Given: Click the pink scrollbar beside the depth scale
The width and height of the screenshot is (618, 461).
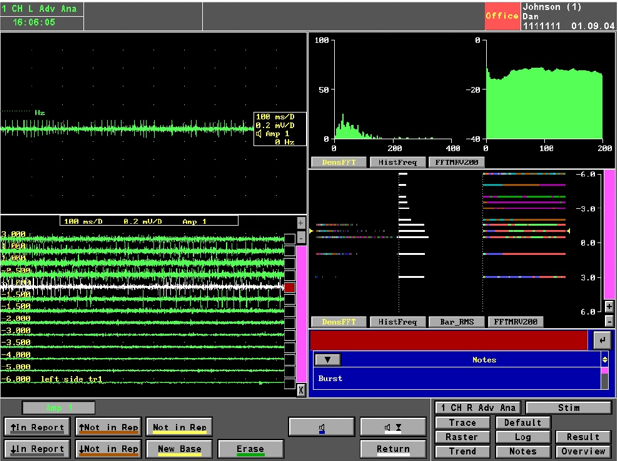Looking at the screenshot, I should [609, 234].
